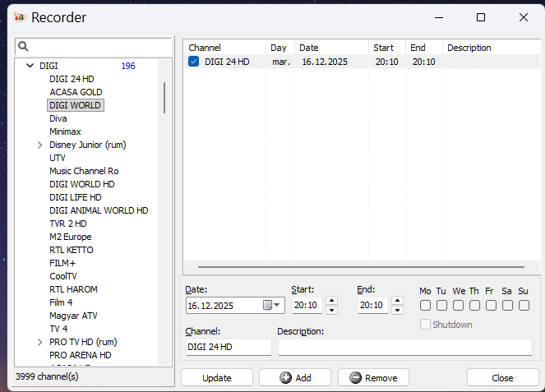Image resolution: width=545 pixels, height=392 pixels.
Task: Maximize the Recorder window
Action: point(481,17)
